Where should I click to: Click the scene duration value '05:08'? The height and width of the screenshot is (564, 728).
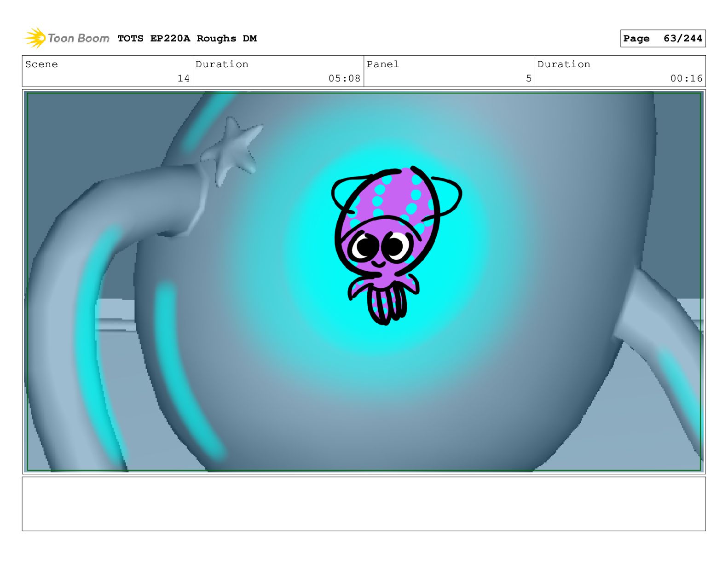344,78
